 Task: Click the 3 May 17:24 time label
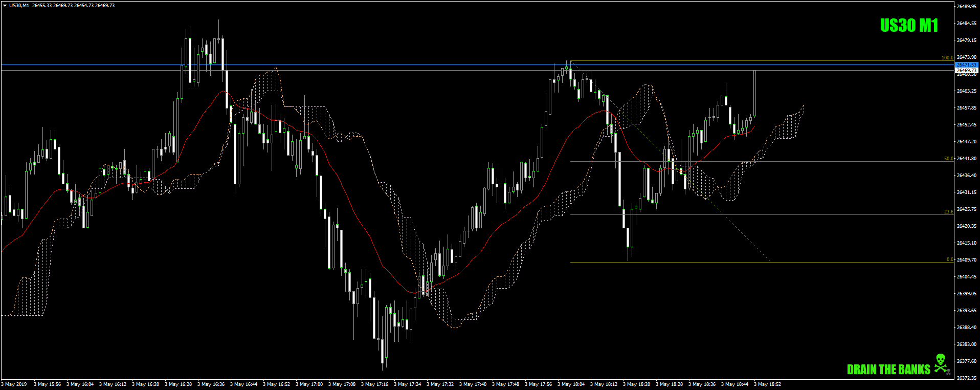[407, 384]
